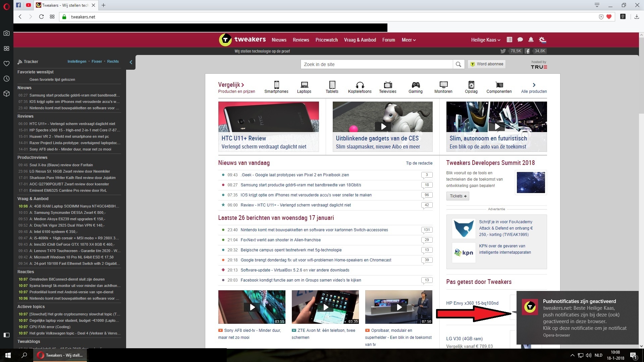Click the site search magnifier button

(x=458, y=64)
